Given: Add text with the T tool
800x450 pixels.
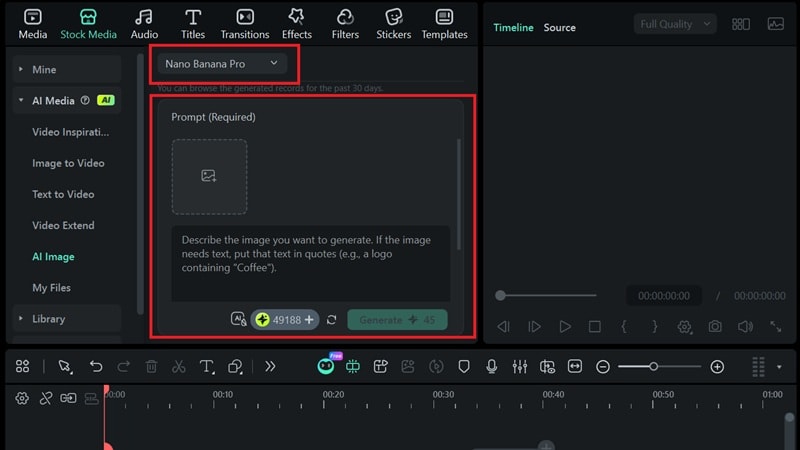Looking at the screenshot, I should coord(207,366).
